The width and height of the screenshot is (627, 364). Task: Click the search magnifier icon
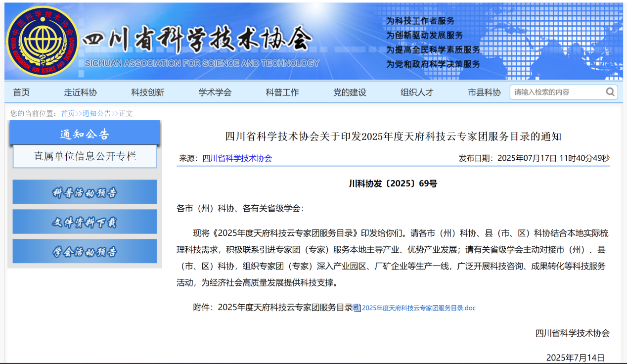coord(610,92)
